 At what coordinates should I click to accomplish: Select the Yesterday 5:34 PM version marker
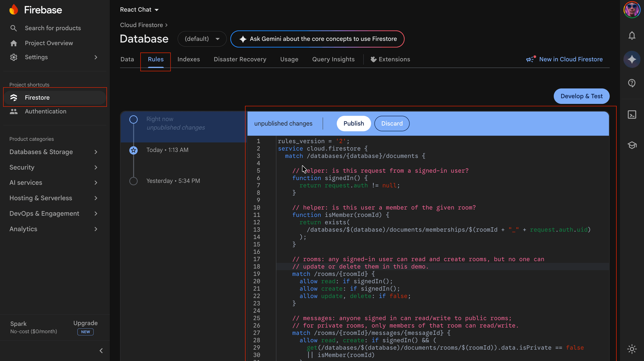(x=133, y=181)
